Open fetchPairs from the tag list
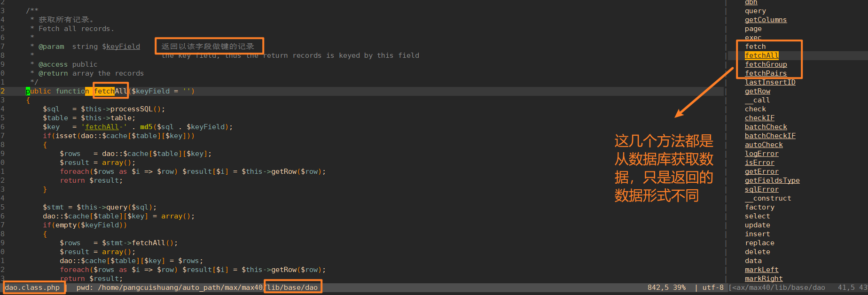 click(x=766, y=73)
